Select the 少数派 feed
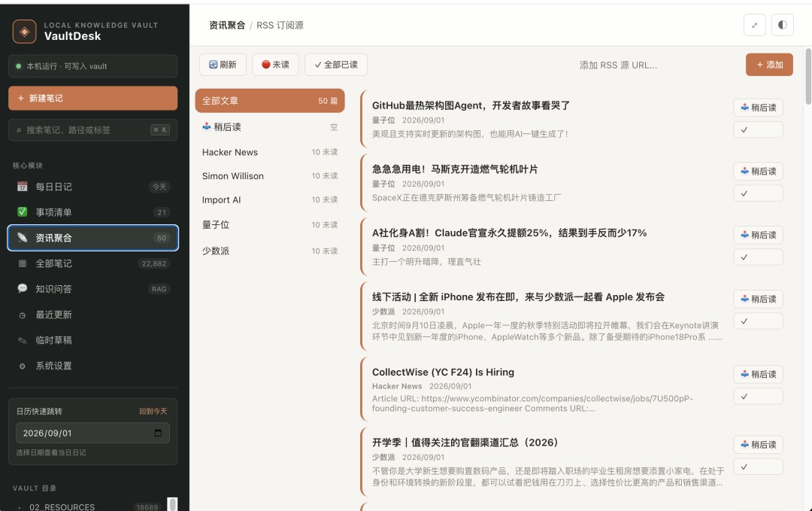The image size is (812, 511). click(270, 251)
